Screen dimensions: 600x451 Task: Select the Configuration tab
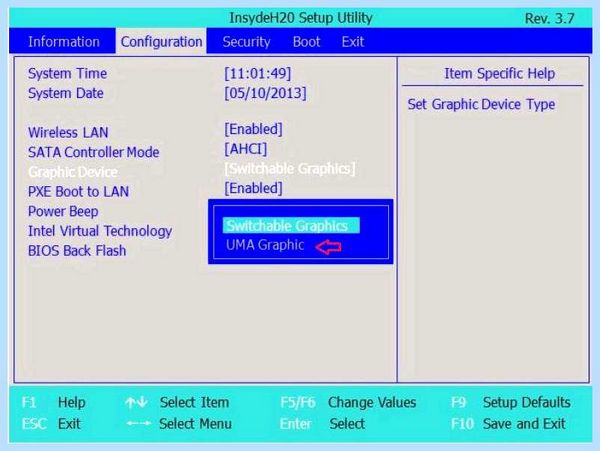(x=161, y=41)
